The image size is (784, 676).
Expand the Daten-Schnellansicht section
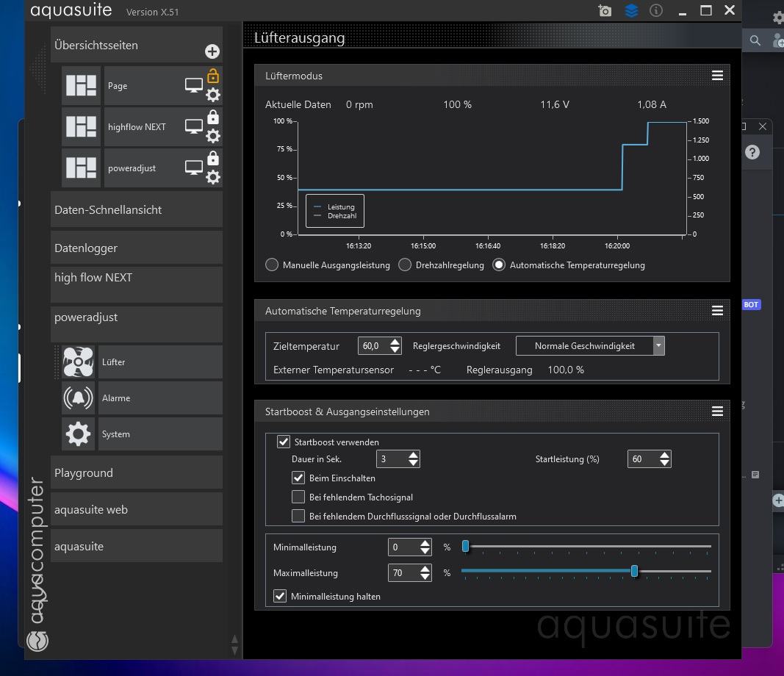(x=137, y=209)
